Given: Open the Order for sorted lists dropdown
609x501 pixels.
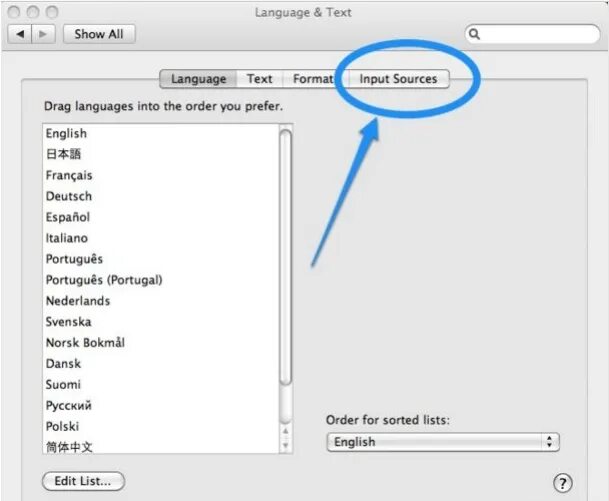Looking at the screenshot, I should (443, 442).
